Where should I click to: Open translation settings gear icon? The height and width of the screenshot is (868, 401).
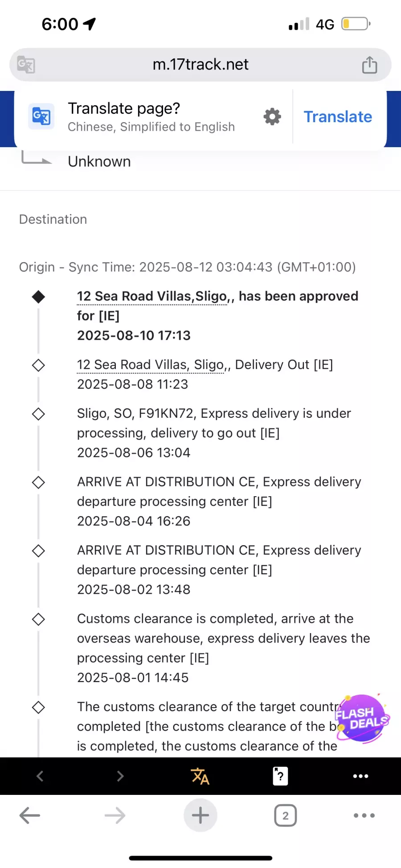point(272,117)
